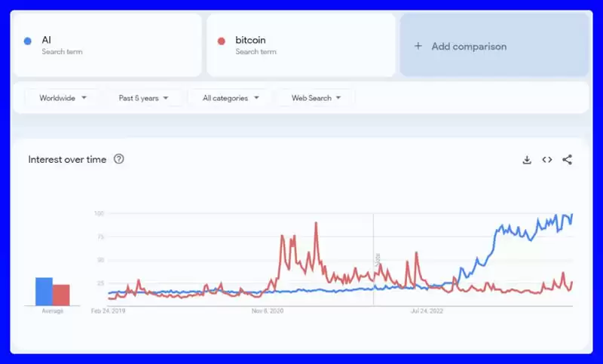This screenshot has width=603, height=364.
Task: Click the blue AI line's rightmost peak
Action: [572, 215]
